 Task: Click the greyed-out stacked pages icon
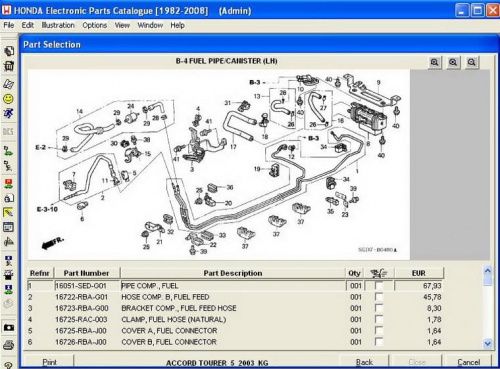pos(9,303)
